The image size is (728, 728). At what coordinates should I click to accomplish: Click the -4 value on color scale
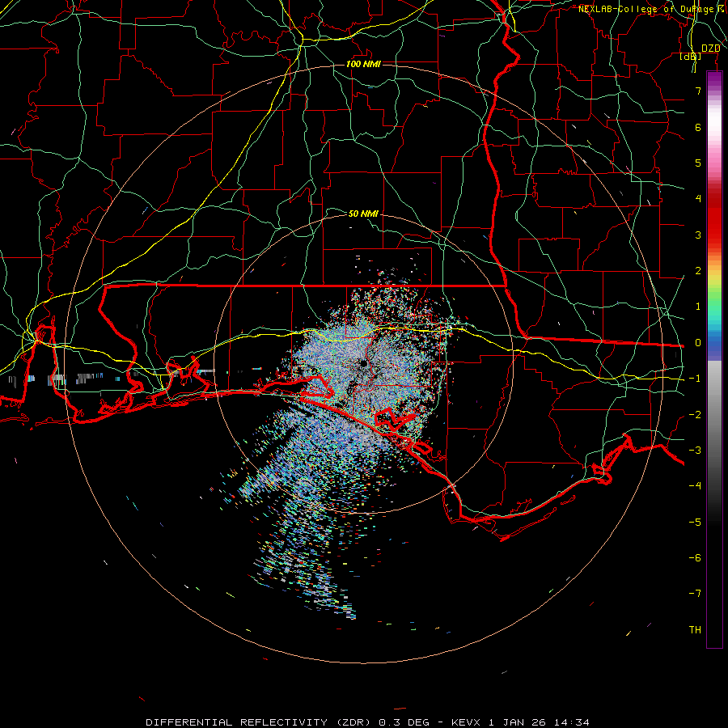(x=695, y=486)
